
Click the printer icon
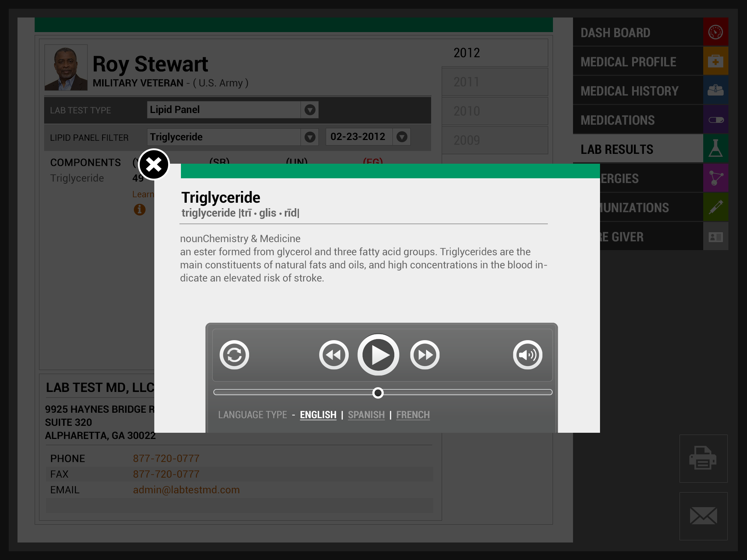coord(703,458)
